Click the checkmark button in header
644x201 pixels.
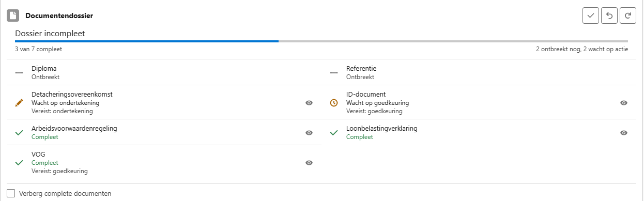pos(590,16)
